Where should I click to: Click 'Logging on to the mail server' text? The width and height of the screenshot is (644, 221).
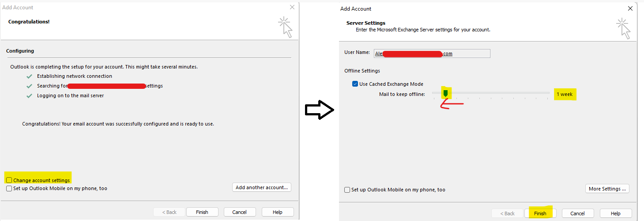tap(71, 95)
